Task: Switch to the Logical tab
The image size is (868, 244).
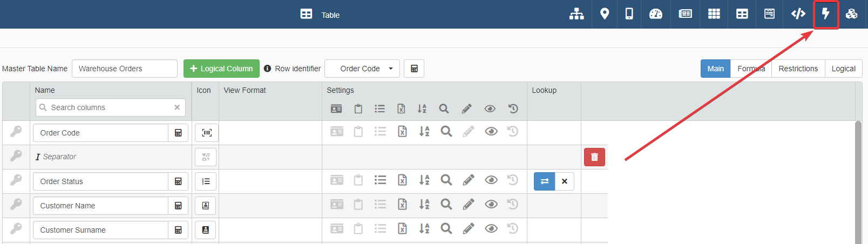Action: click(x=843, y=69)
